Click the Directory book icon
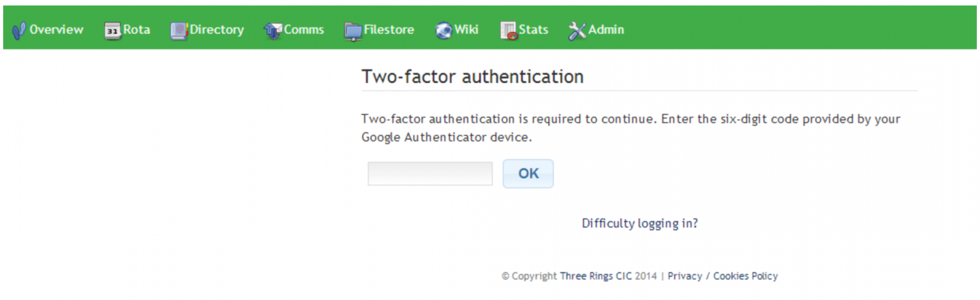This screenshot has width=980, height=300. click(x=179, y=30)
